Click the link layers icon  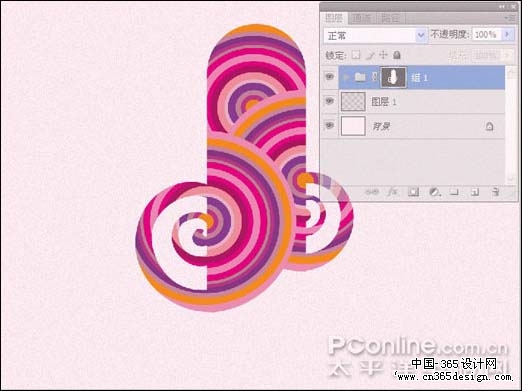[x=372, y=192]
